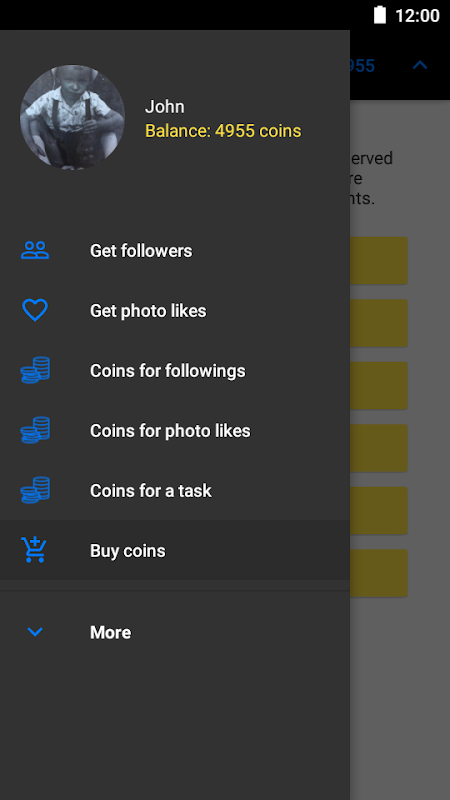Screen dimensions: 450x800
Task: Tap the Get followers people icon
Action: [x=35, y=251]
